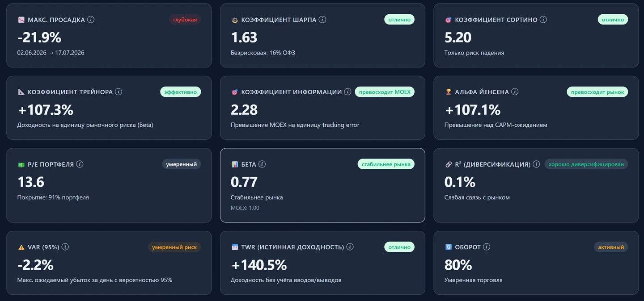This screenshot has width=644, height=301.
Task: Click text 'MOEX: 1.00'
Action: click(x=245, y=208)
